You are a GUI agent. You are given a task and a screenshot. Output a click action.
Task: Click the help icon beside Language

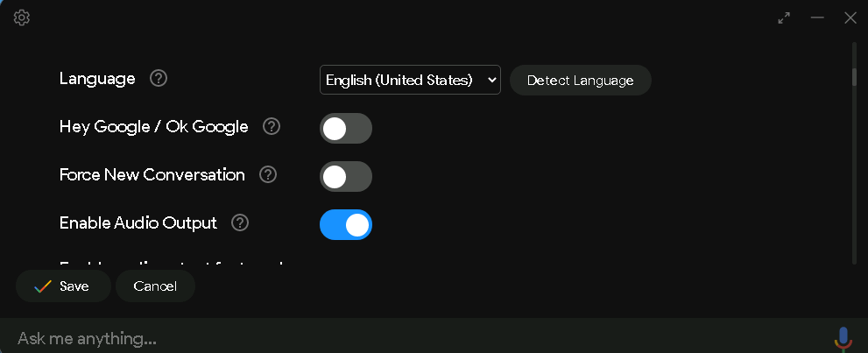[159, 79]
